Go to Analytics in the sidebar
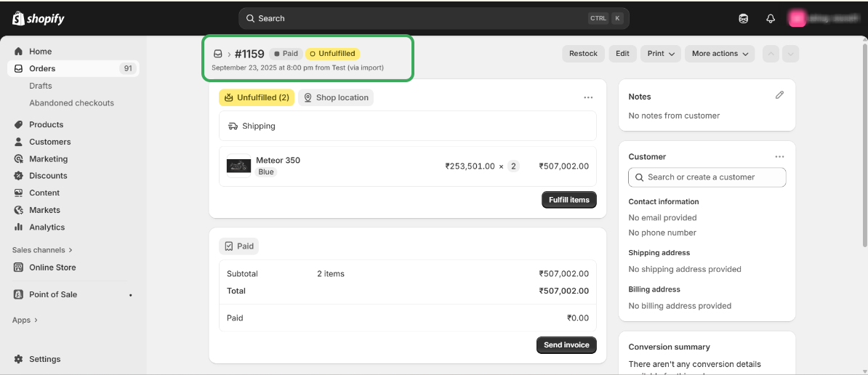The width and height of the screenshot is (868, 375). coord(47,227)
